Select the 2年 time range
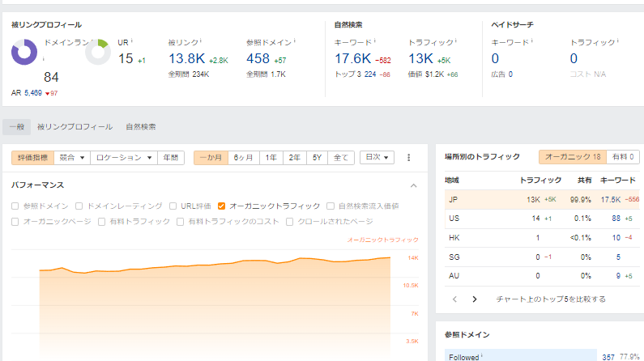This screenshot has width=644, height=361. tap(295, 158)
